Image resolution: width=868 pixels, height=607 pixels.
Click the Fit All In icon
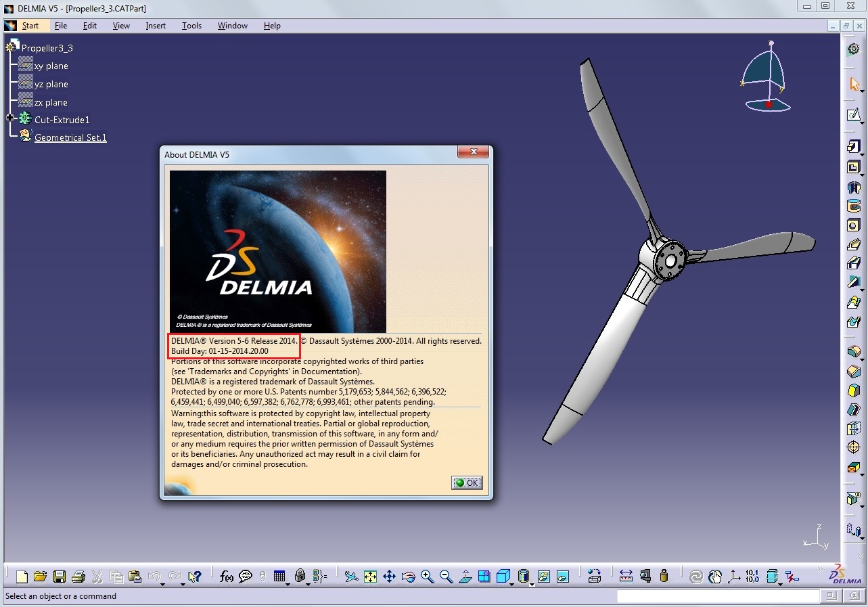tap(370, 577)
